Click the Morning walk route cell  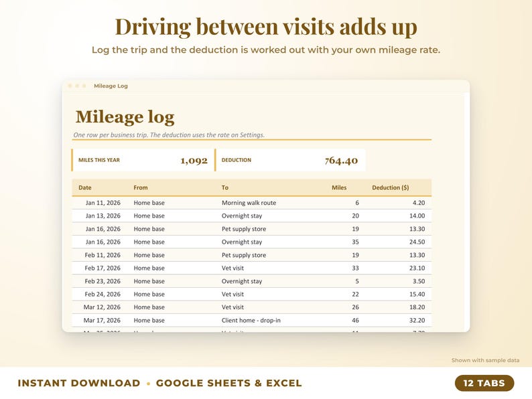click(249, 203)
